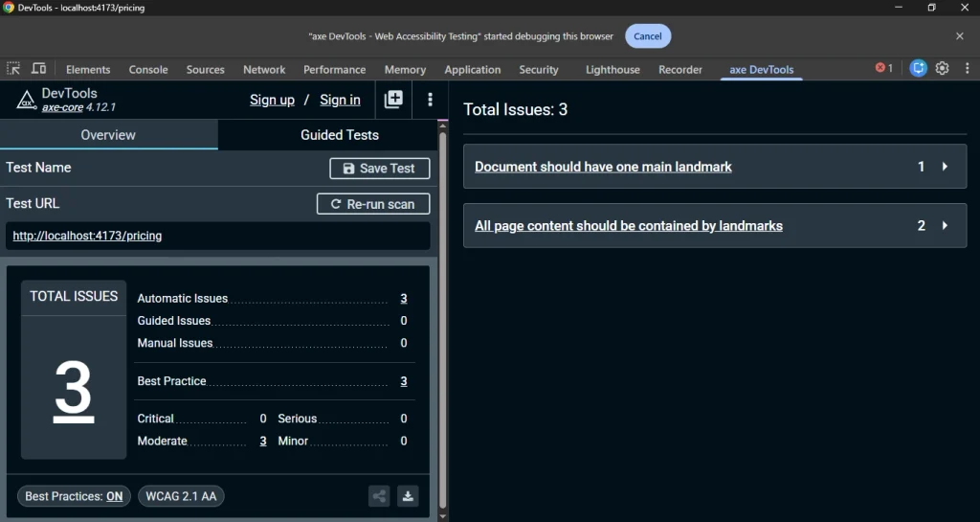Click the scrollbar up arrow
The width and height of the screenshot is (980, 522).
point(442,125)
